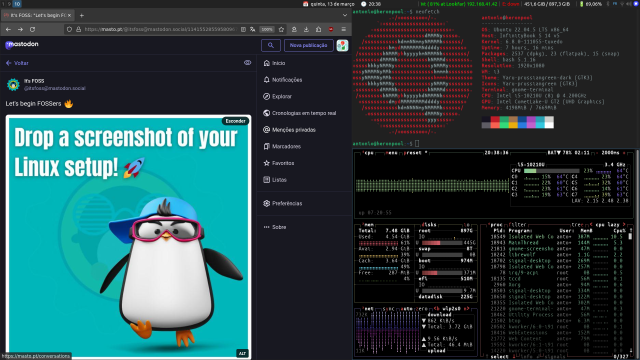Bookmark this page with the star icon

(x=281, y=29)
